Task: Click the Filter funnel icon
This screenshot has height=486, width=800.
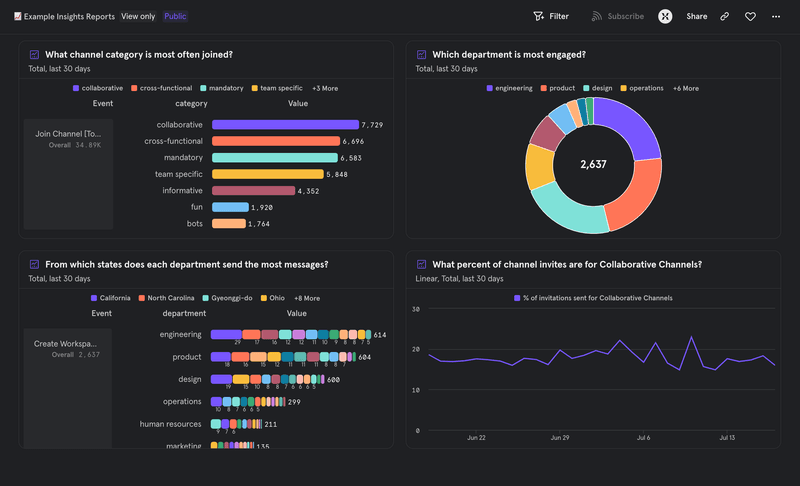Action: (x=539, y=17)
